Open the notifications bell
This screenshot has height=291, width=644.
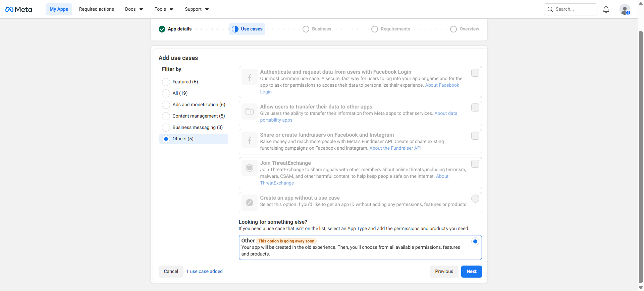606,9
